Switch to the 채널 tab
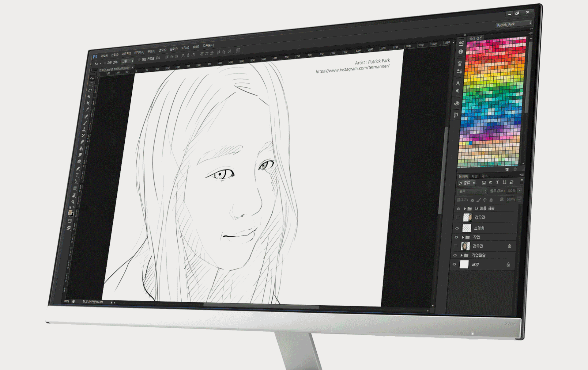This screenshot has width=588, height=370. tap(474, 176)
